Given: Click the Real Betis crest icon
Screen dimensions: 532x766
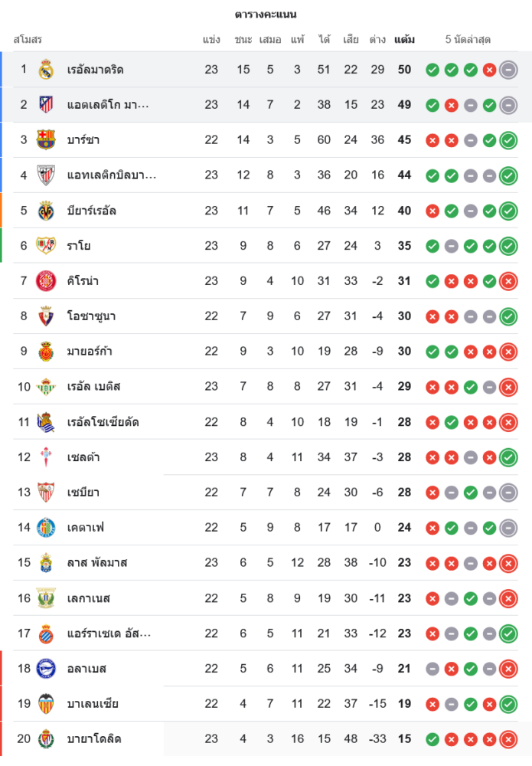Looking at the screenshot, I should pos(46,387).
